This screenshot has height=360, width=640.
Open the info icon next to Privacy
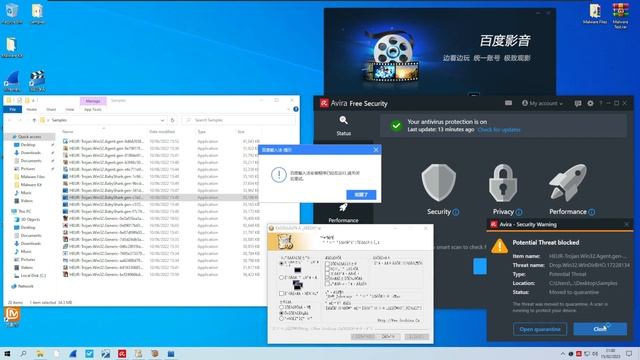point(519,212)
